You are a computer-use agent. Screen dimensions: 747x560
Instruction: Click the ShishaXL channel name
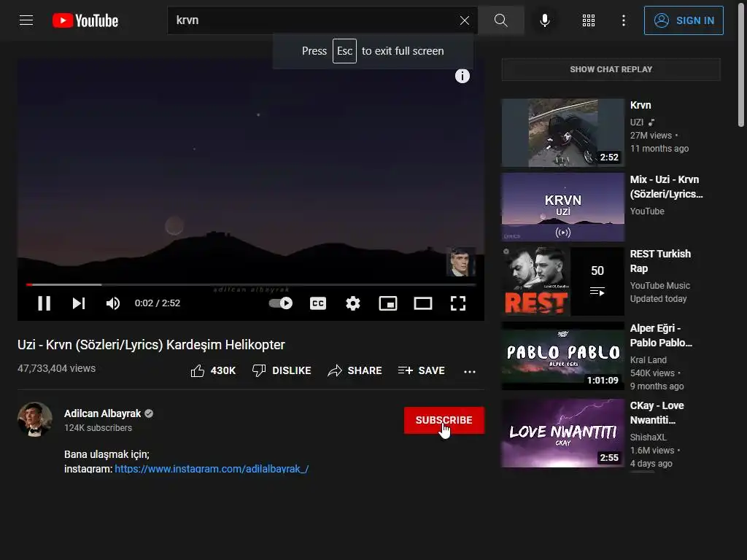pyautogui.click(x=648, y=437)
